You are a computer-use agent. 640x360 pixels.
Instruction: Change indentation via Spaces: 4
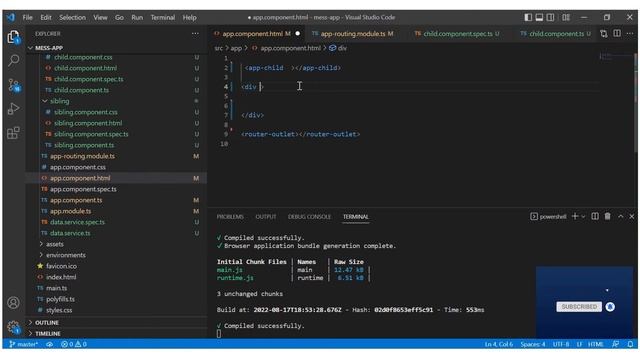coord(533,344)
